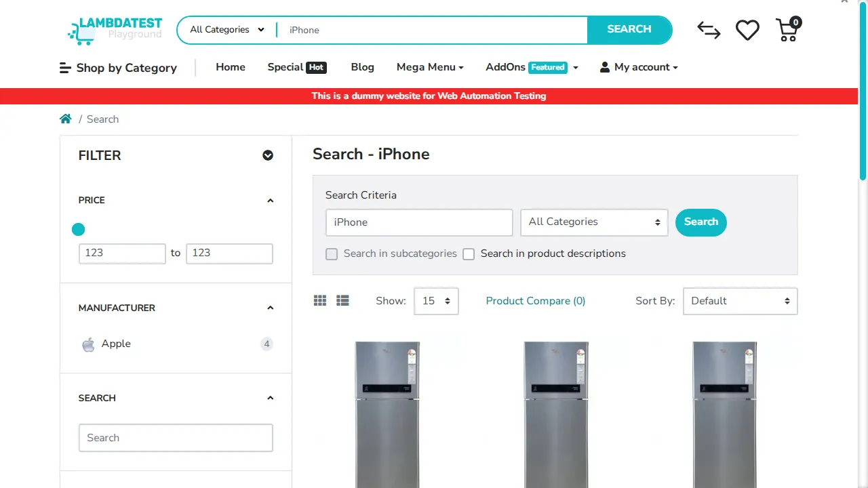Open the shopping cart icon
Screen dimensions: 868x488
tap(788, 30)
